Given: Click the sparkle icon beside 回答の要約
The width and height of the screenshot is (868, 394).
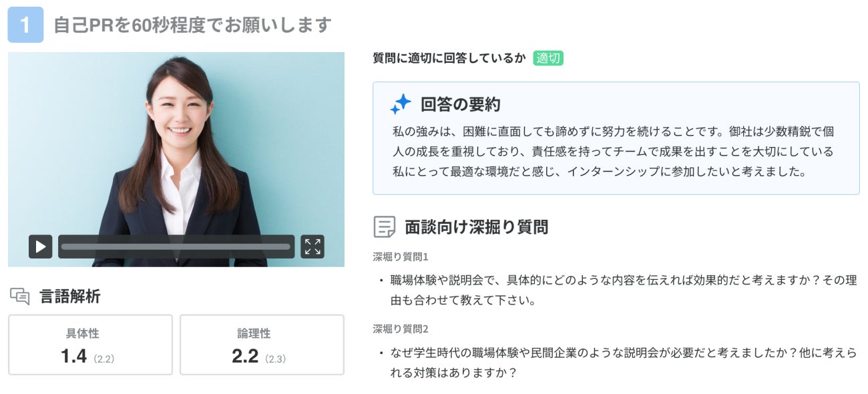Looking at the screenshot, I should pos(401,104).
